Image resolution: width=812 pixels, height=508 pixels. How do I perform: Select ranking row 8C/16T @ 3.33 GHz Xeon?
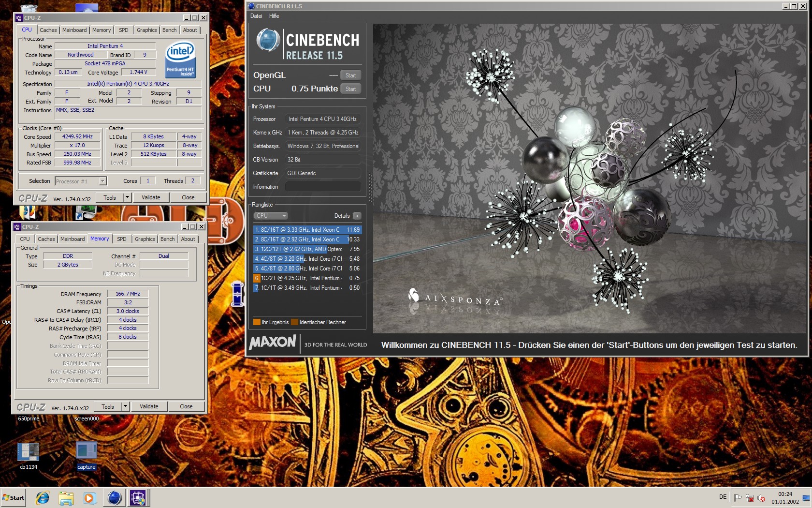click(x=307, y=230)
